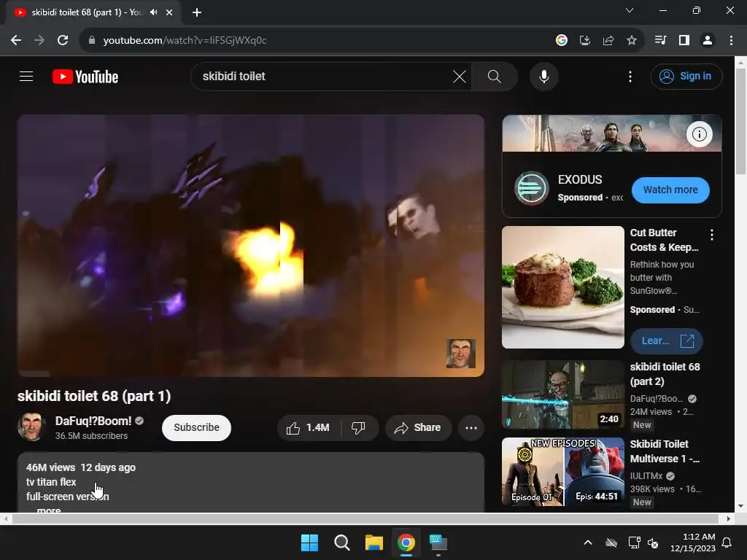Click the Sign in button
Image resolution: width=747 pixels, height=560 pixels.
point(686,76)
